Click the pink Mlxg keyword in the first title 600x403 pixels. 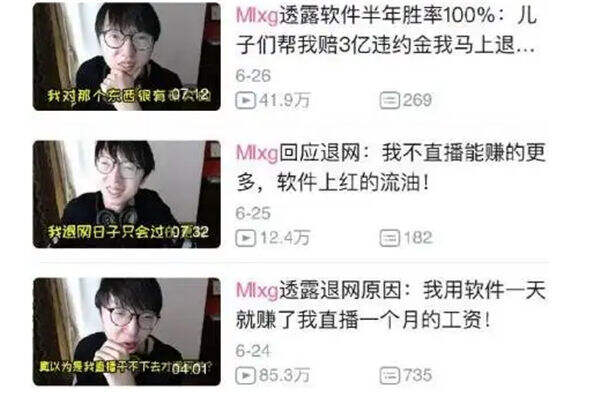[257, 16]
